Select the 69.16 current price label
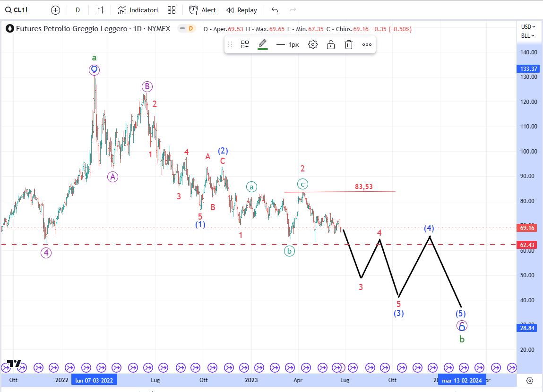This screenshot has width=543, height=392. pyautogui.click(x=527, y=228)
